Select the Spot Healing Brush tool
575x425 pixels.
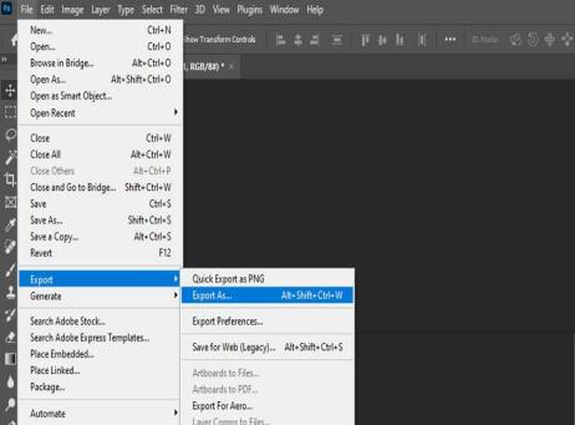click(10, 247)
